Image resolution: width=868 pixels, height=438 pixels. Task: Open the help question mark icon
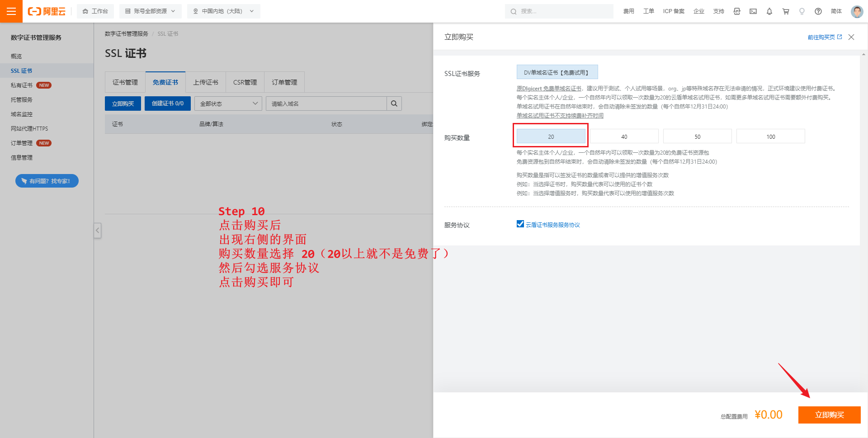pyautogui.click(x=818, y=11)
